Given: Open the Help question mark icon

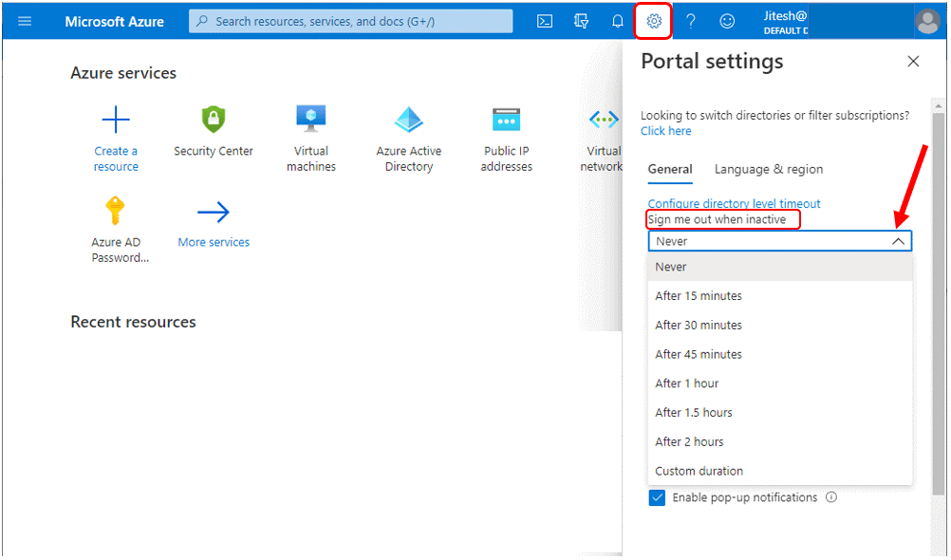Looking at the screenshot, I should (690, 21).
